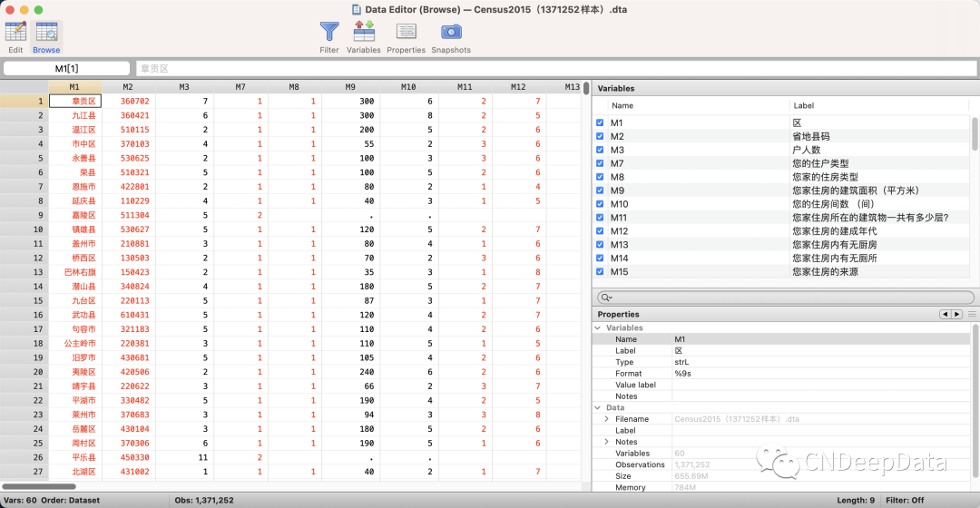Click the Value label property row
The height and width of the screenshot is (508, 980).
pos(780,385)
